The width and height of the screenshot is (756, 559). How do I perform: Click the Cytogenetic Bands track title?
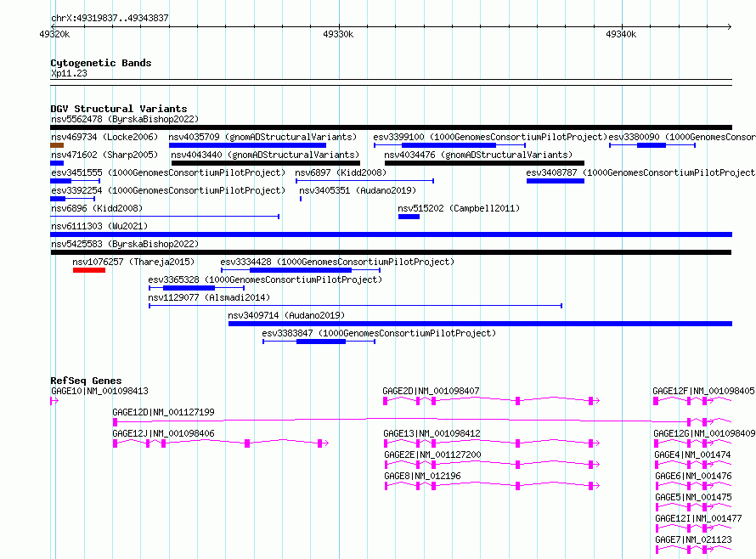pos(101,63)
